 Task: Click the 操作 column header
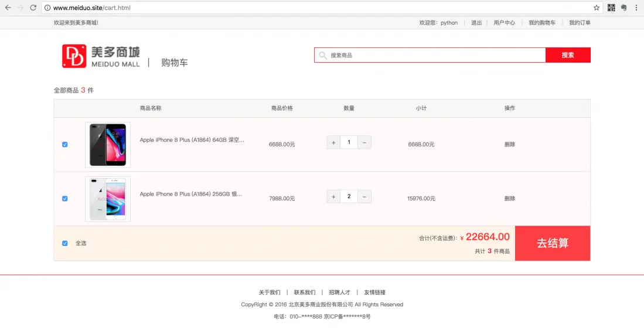pyautogui.click(x=510, y=108)
